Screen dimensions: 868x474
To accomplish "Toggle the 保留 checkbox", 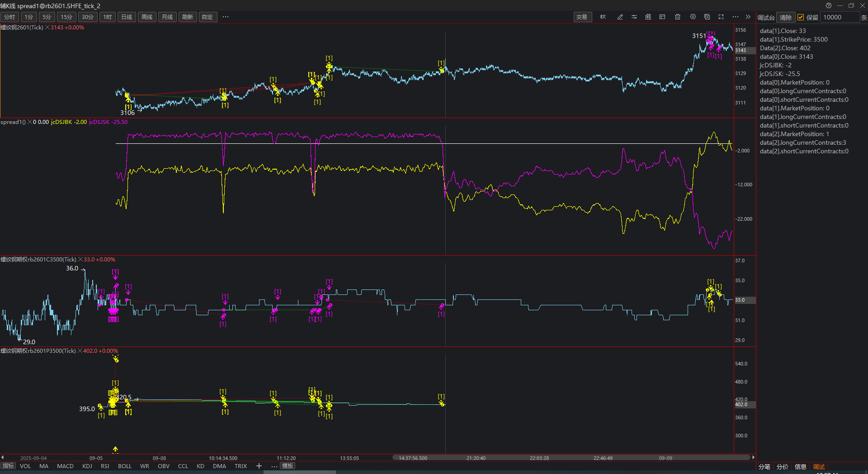I will tap(801, 17).
